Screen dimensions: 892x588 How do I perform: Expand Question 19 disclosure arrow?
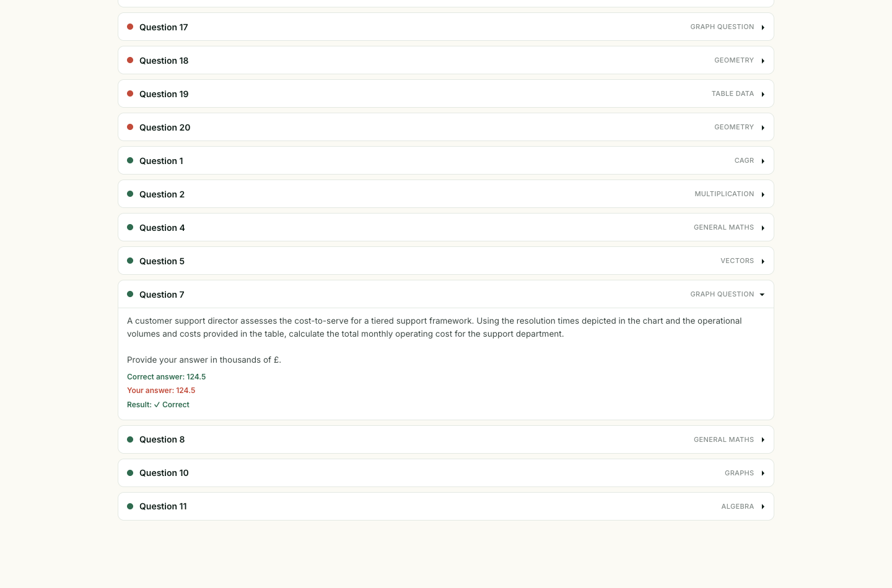(x=763, y=94)
